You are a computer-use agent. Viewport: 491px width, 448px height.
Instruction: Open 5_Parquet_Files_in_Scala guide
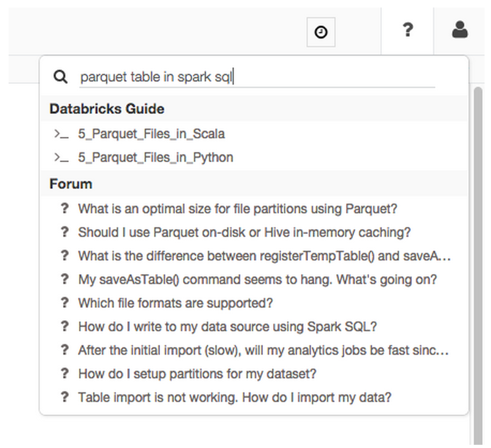click(151, 134)
